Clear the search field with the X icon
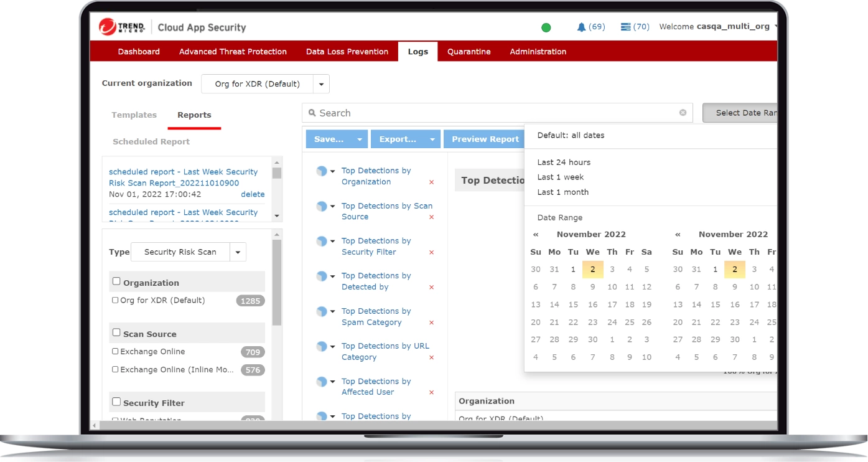 pos(683,113)
